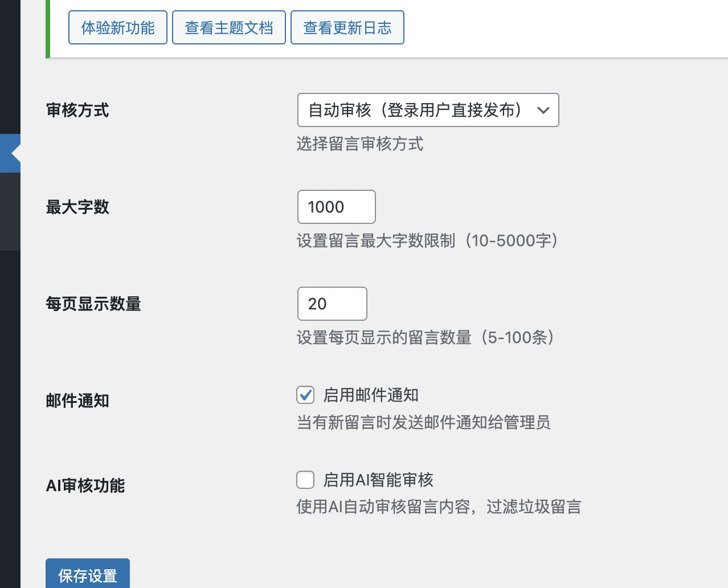728x588 pixels.
Task: Click the unchecked AI review checkbox
Action: [x=305, y=480]
